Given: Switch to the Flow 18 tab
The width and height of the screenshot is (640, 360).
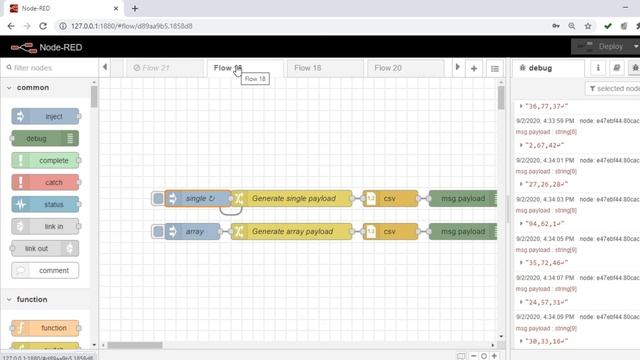Looking at the screenshot, I should coord(325,68).
